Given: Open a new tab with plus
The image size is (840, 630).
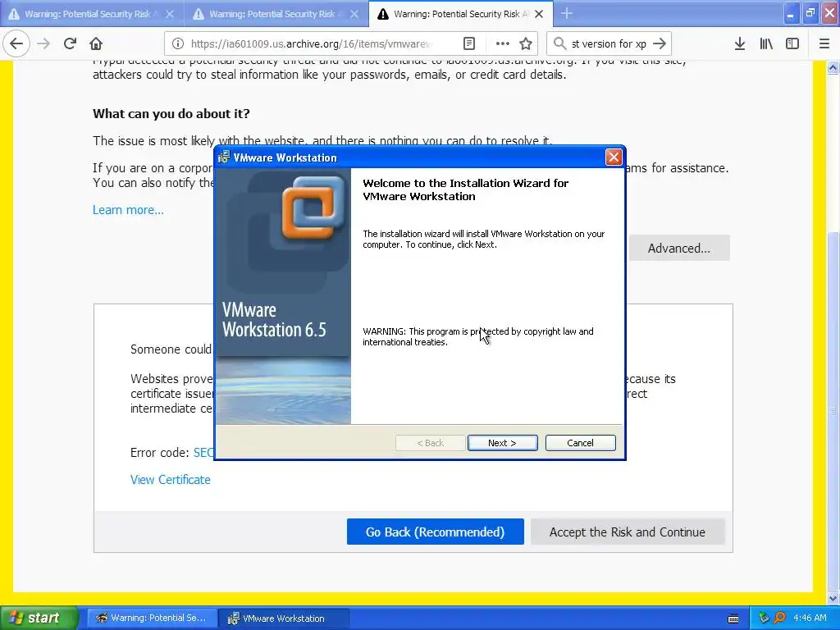Looking at the screenshot, I should [566, 13].
